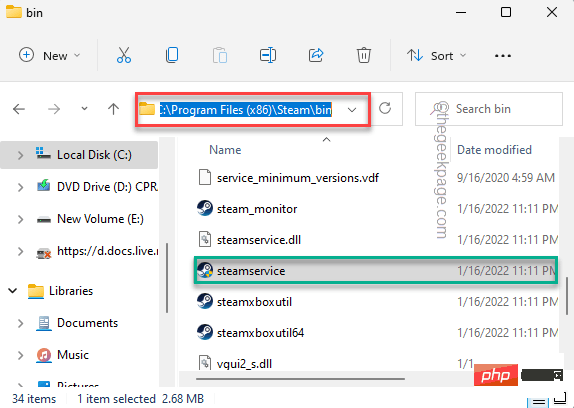Click the steamxboxutil64 application icon
This screenshot has height=408, width=574.
(205, 332)
